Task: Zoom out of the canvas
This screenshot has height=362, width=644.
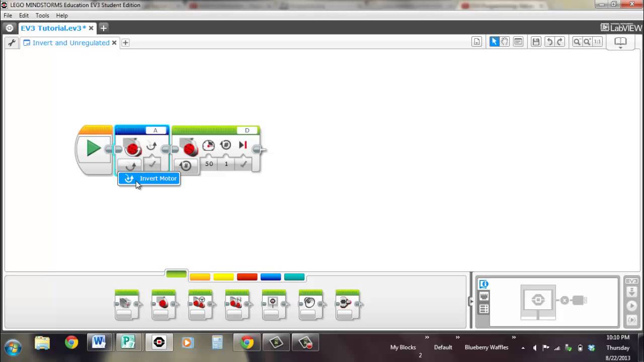Action: 577,42
